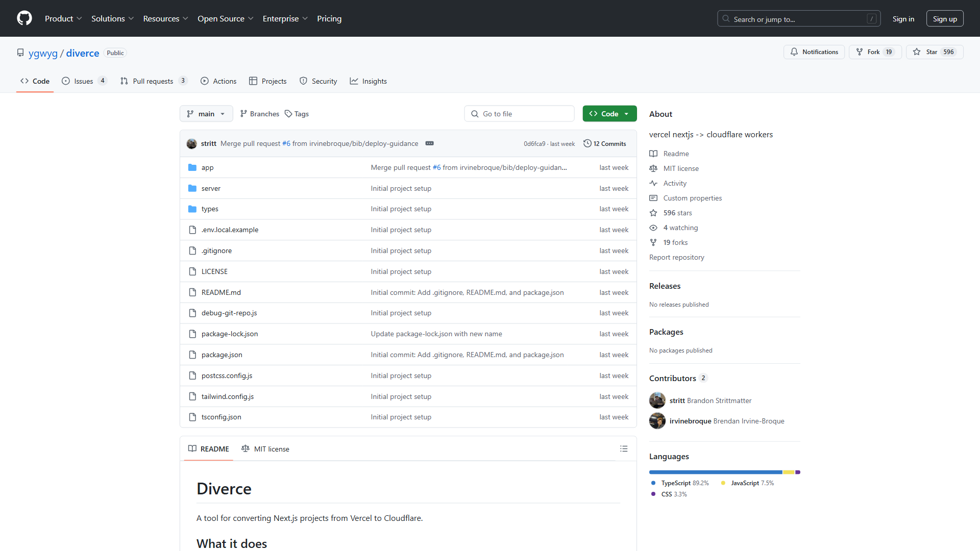Expand the Solutions menu
The width and height of the screenshot is (980, 551).
tap(112, 18)
